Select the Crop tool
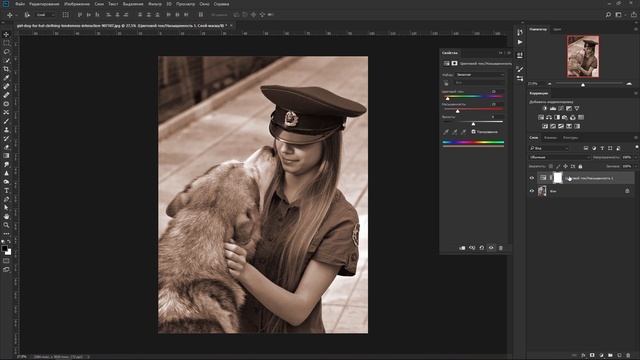 (x=6, y=69)
